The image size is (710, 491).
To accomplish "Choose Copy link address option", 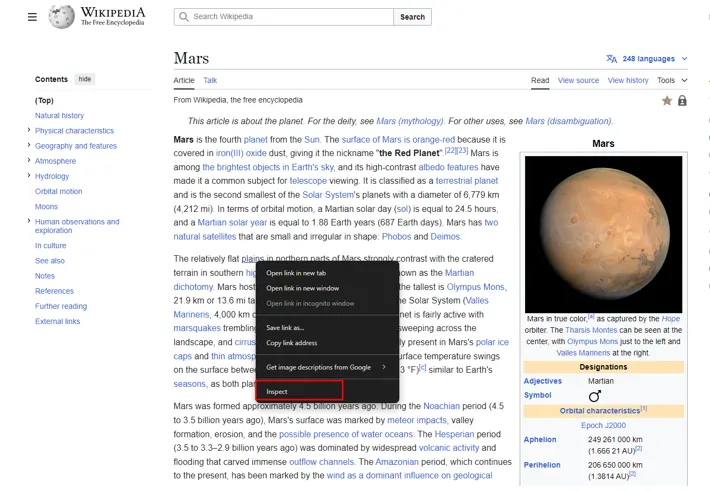I will 327,343.
